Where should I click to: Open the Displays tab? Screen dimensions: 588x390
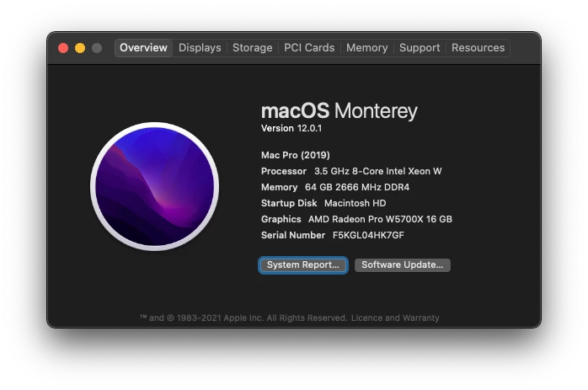pyautogui.click(x=200, y=48)
